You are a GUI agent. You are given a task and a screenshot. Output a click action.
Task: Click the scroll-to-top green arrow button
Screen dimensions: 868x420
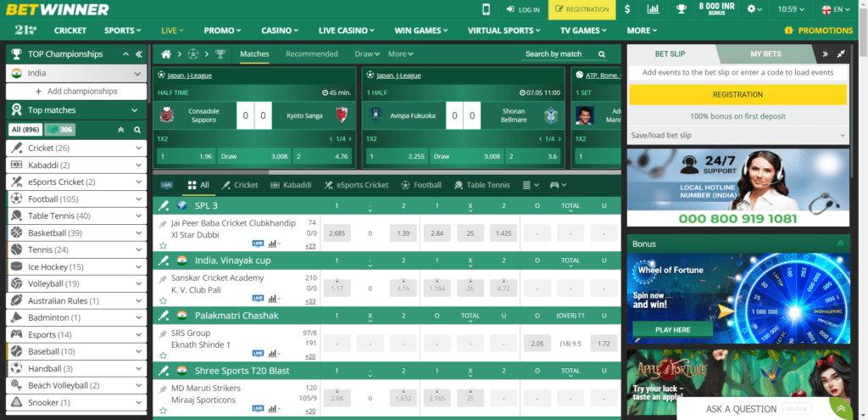[840, 409]
